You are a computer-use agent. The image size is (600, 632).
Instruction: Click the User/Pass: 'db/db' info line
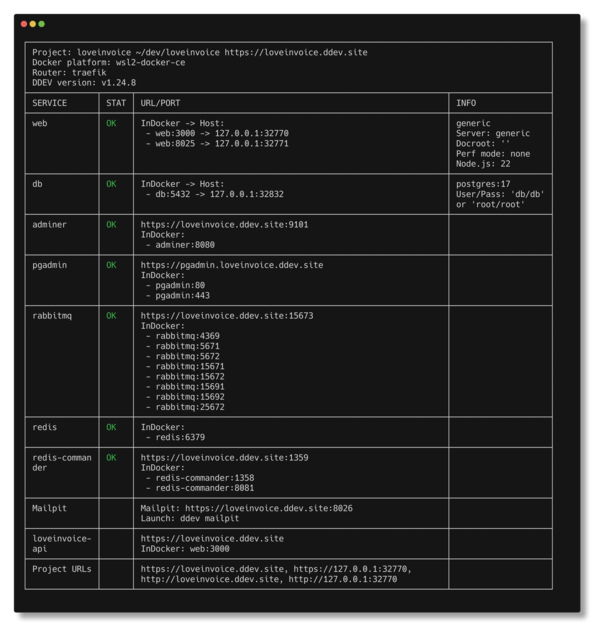click(500, 194)
